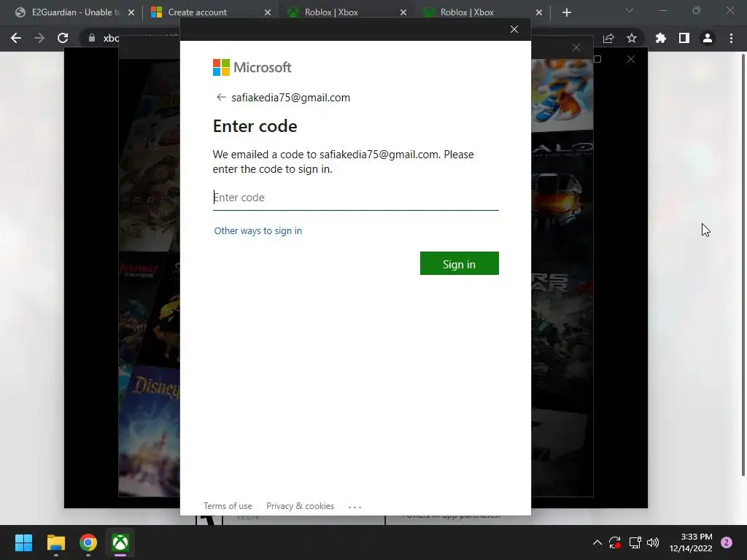Click the green Sign in button
The width and height of the screenshot is (747, 560).
click(460, 264)
